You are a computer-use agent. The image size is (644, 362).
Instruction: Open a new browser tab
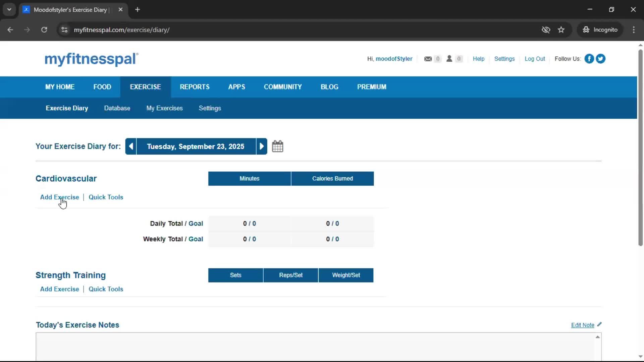(x=138, y=10)
